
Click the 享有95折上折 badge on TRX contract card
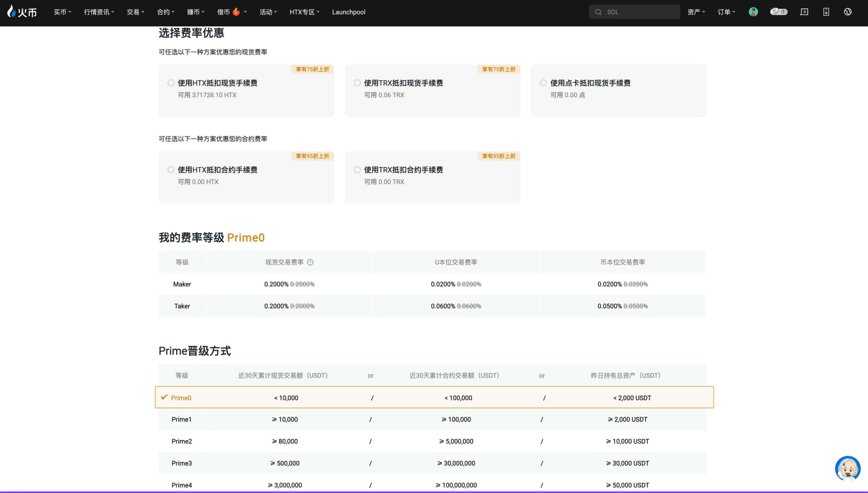coord(499,156)
